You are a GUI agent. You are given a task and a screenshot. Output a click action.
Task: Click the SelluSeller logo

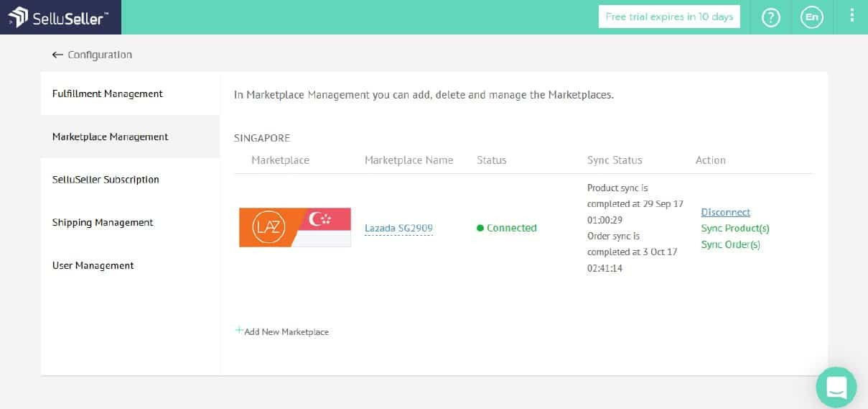[x=60, y=17]
